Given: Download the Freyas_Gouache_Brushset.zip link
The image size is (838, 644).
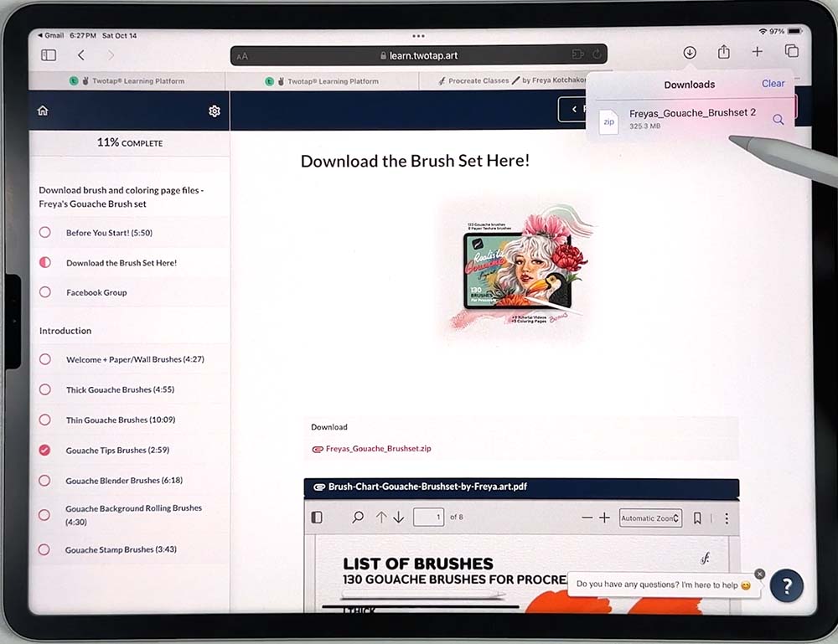Looking at the screenshot, I should 378,449.
